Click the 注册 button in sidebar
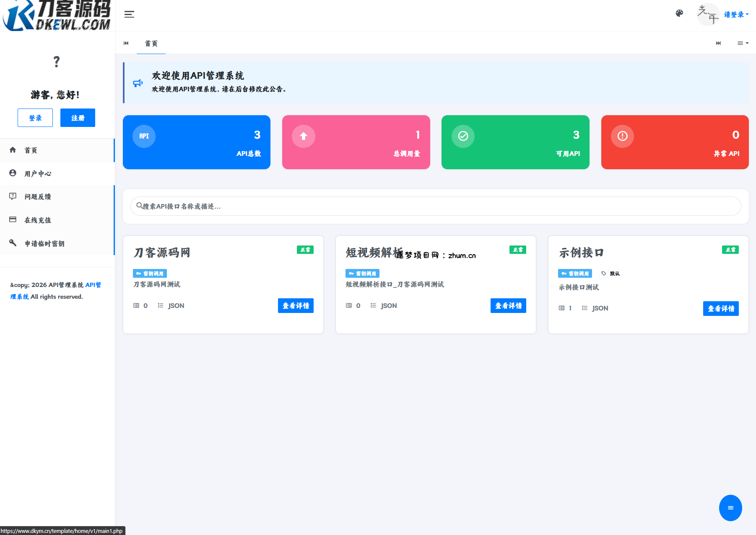Viewport: 756px width, 535px height. (x=78, y=118)
